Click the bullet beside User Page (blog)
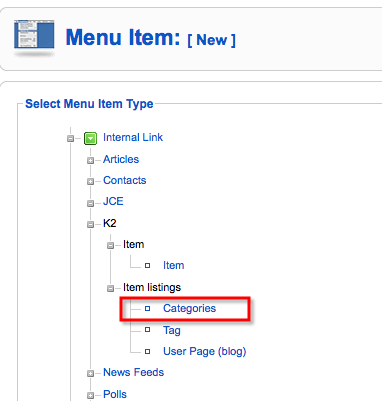The height and width of the screenshot is (401, 382). point(147,351)
